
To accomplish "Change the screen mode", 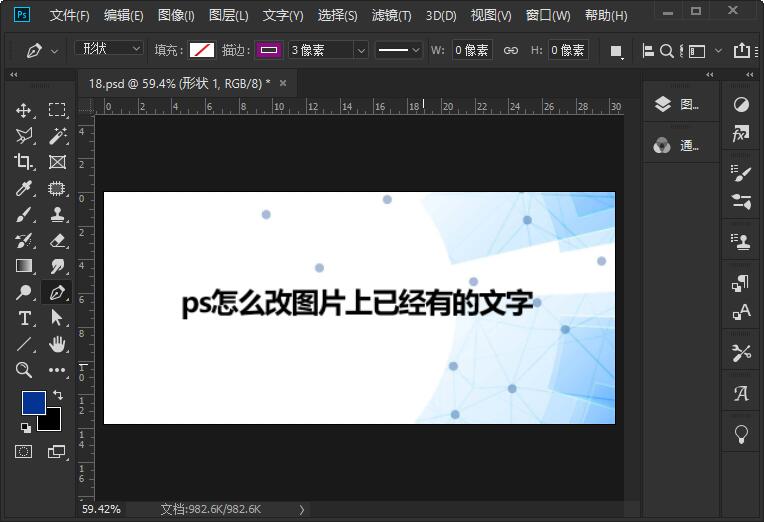I will tap(57, 452).
